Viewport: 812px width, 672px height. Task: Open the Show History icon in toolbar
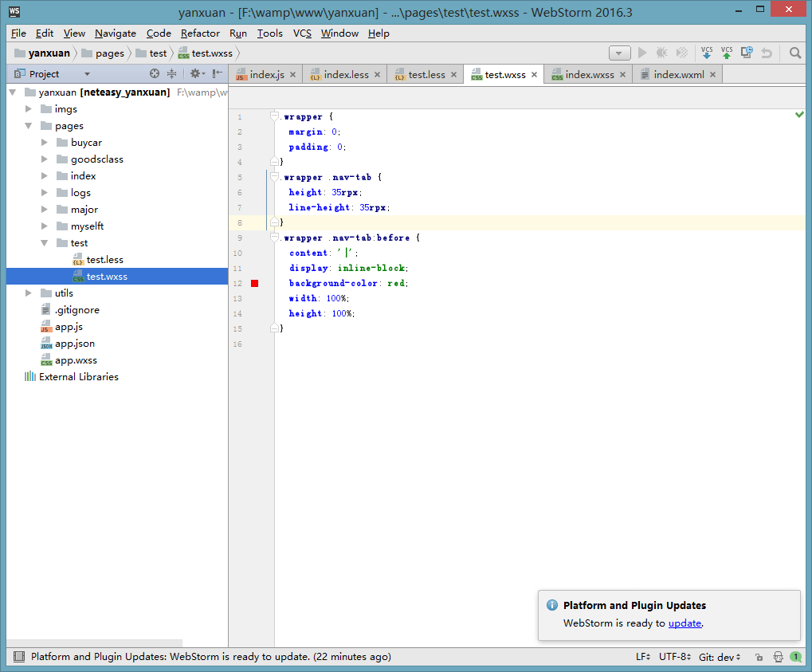point(747,53)
